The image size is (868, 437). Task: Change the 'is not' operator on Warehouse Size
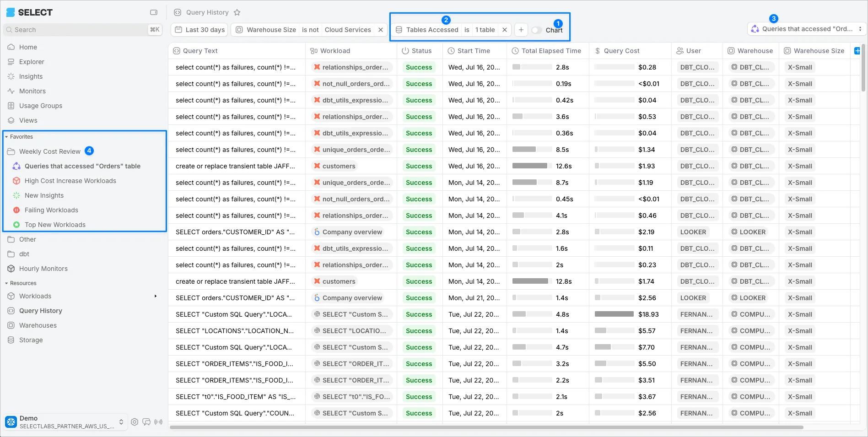pyautogui.click(x=310, y=30)
